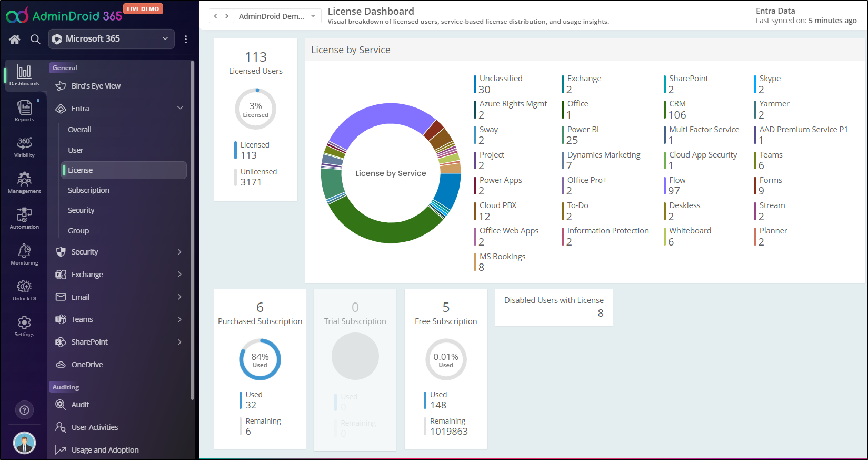Screen dimensions: 868x460
Task: Open the user profile avatar
Action: (24, 443)
